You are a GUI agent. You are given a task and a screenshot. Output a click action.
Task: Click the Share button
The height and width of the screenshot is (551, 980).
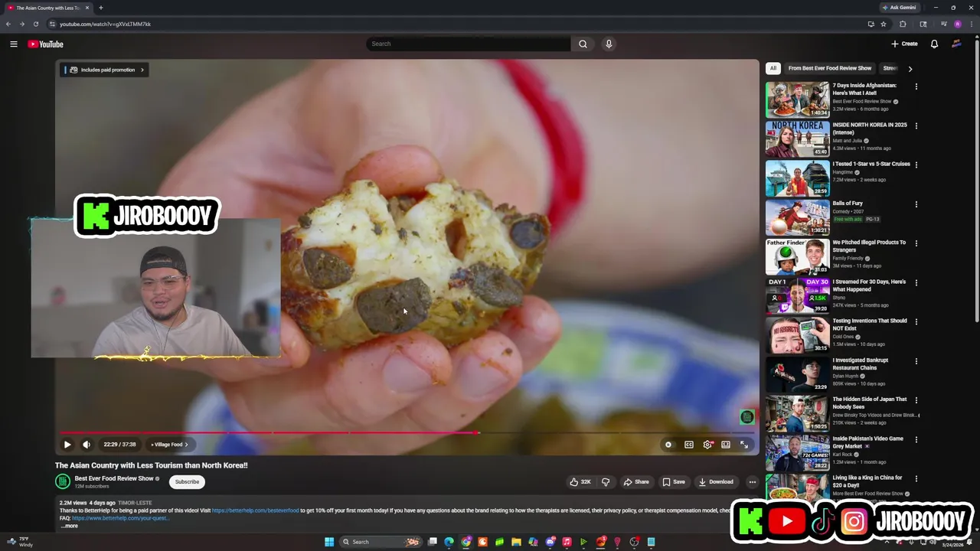tap(636, 482)
